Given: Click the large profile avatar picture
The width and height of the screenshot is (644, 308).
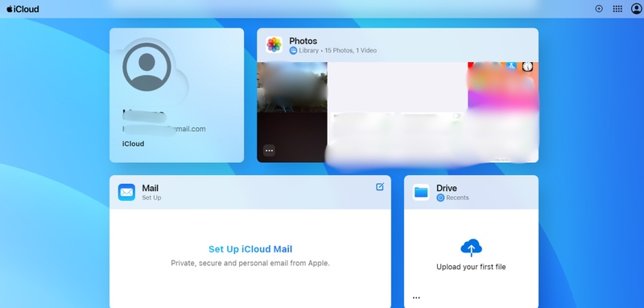Looking at the screenshot, I should [147, 67].
